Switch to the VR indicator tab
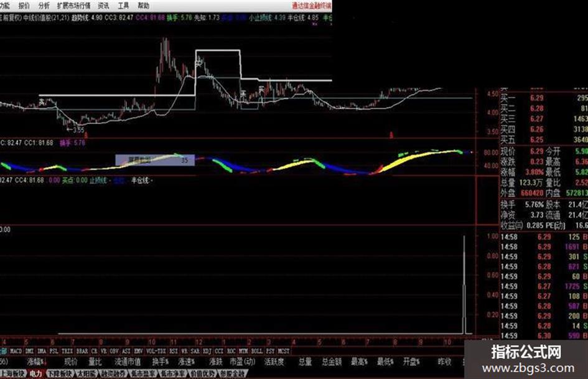588x379 pixels. pyautogui.click(x=103, y=351)
